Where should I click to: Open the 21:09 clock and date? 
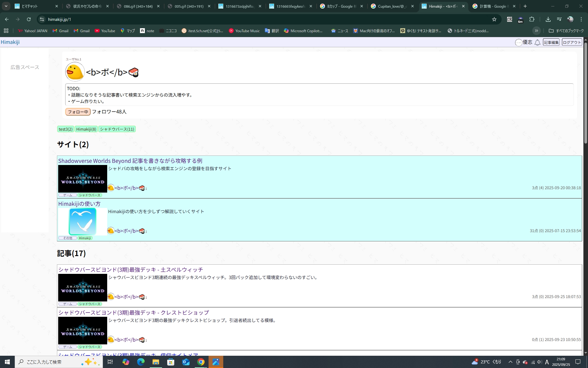561,362
